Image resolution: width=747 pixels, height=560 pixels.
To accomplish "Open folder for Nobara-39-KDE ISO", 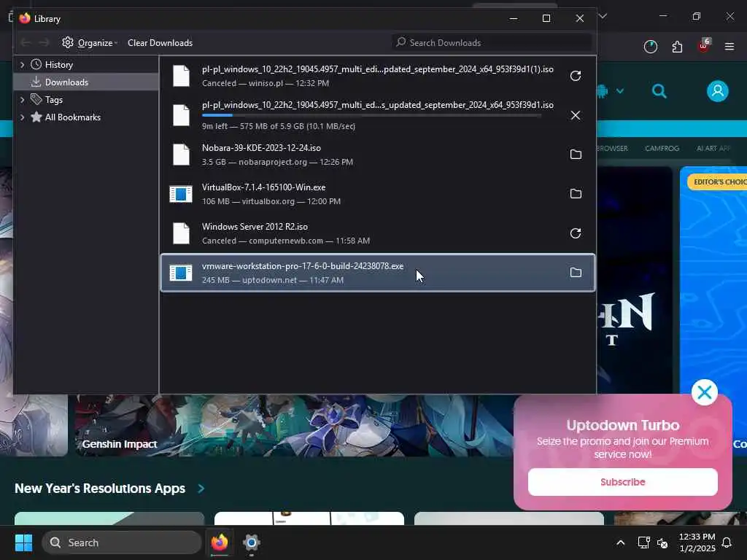I will (x=576, y=155).
